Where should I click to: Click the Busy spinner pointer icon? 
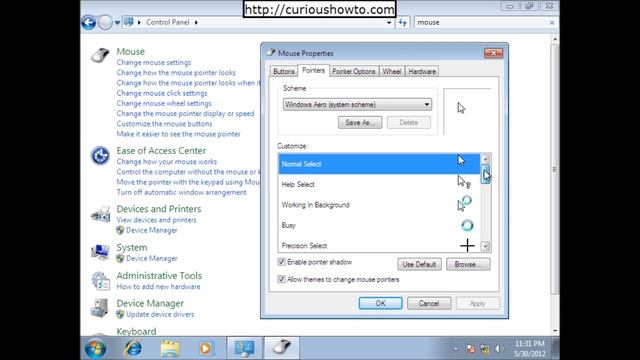pos(467,225)
